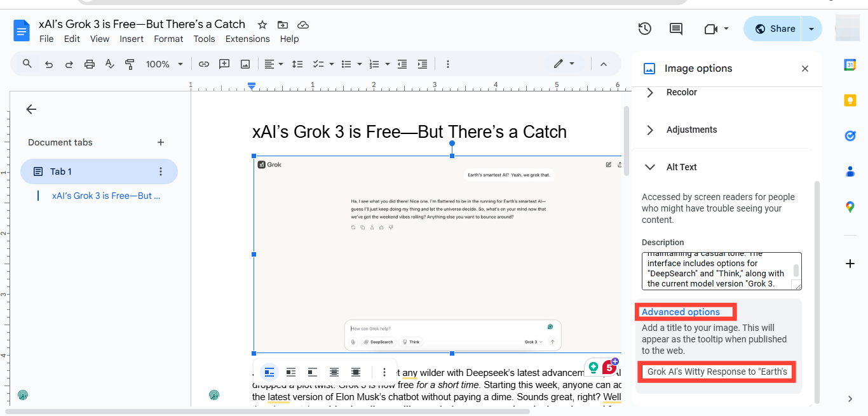The width and height of the screenshot is (868, 416).
Task: Close document tabs with back arrow
Action: pyautogui.click(x=31, y=109)
